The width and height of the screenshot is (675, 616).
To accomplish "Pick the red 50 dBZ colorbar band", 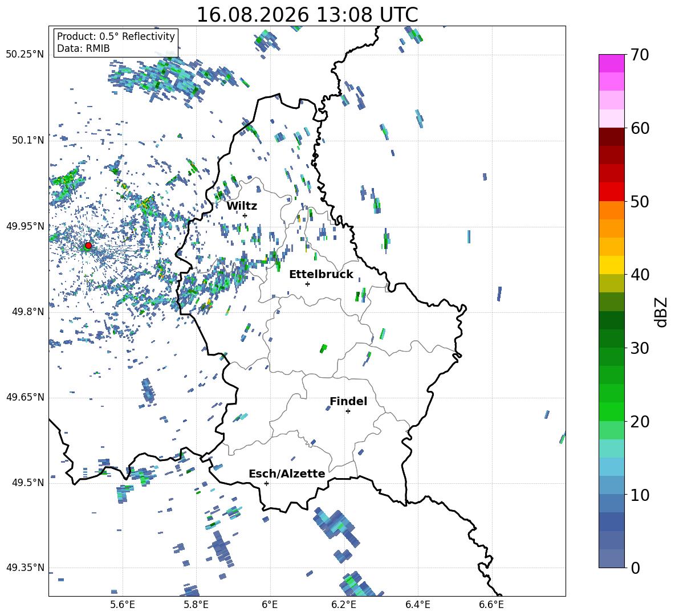I will click(x=611, y=192).
